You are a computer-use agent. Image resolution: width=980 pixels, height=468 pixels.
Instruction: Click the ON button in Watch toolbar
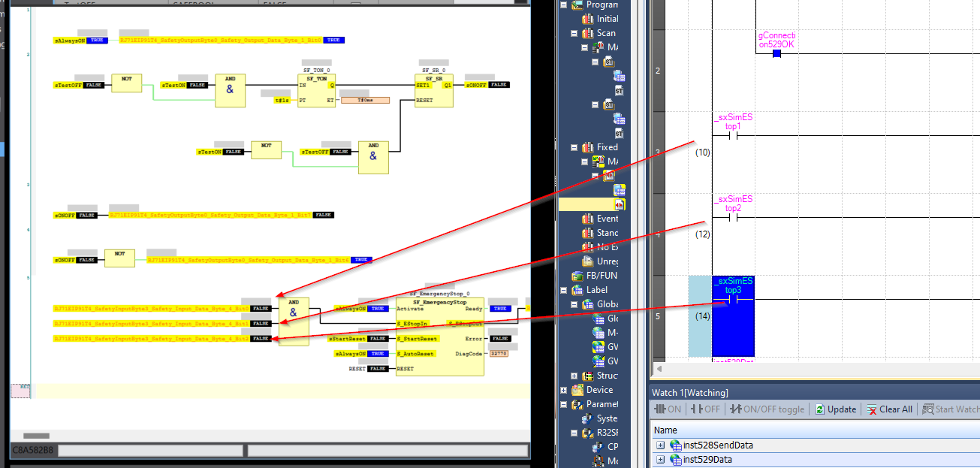coord(668,409)
